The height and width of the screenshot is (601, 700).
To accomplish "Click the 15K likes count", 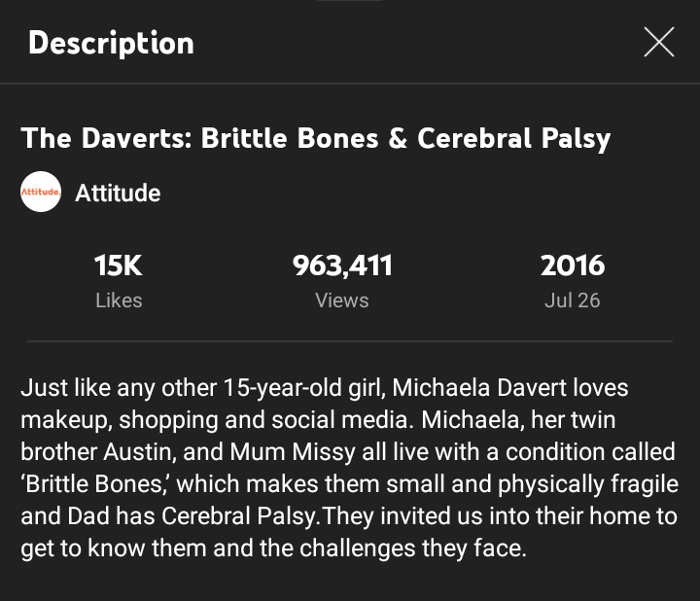I will [119, 265].
